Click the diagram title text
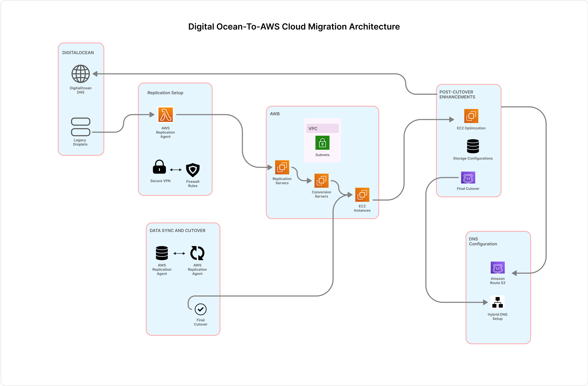The width and height of the screenshot is (588, 386). pos(294,26)
